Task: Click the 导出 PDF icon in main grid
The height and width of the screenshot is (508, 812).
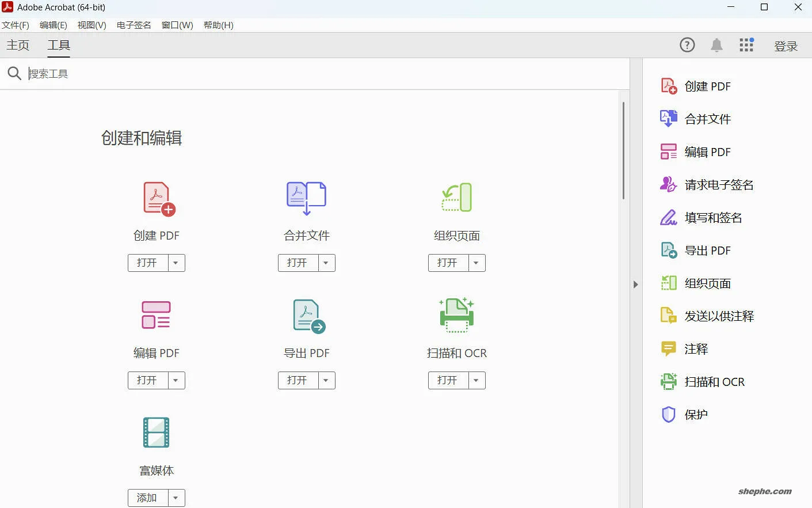Action: pyautogui.click(x=309, y=316)
